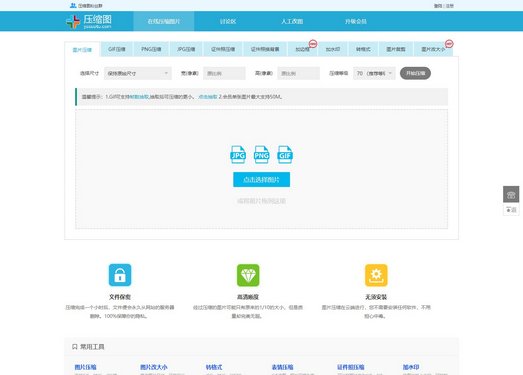Open the 升级会员 navigation item

(x=356, y=21)
